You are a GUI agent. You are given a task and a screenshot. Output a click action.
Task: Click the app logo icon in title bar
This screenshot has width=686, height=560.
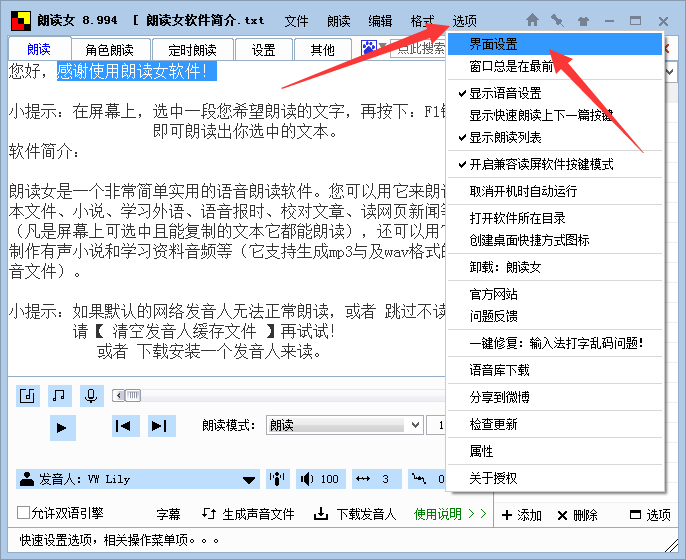[x=21, y=21]
